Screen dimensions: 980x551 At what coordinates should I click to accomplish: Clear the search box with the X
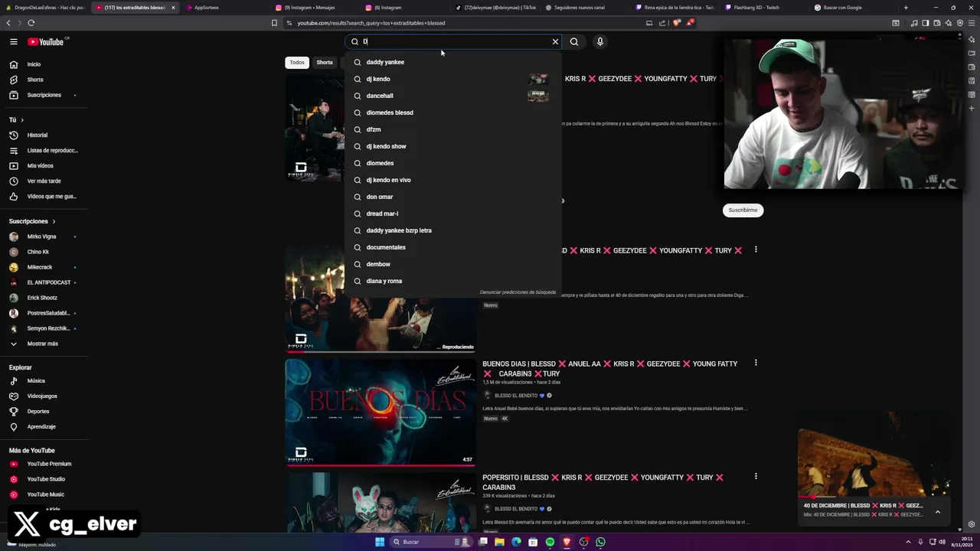[x=556, y=41]
